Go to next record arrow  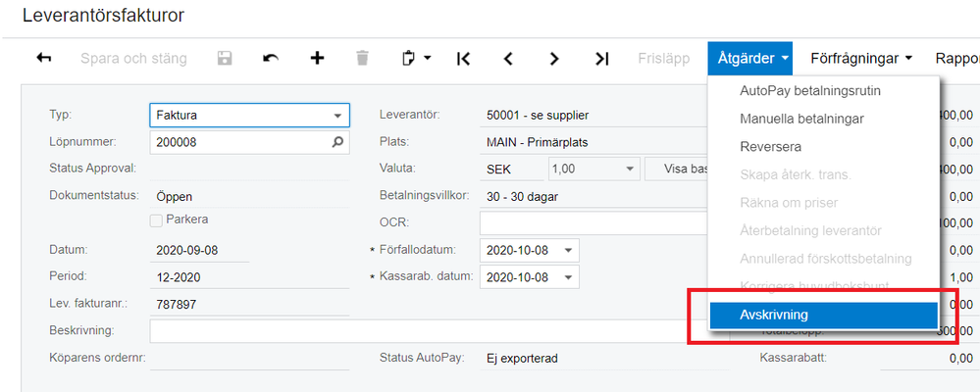(x=554, y=58)
